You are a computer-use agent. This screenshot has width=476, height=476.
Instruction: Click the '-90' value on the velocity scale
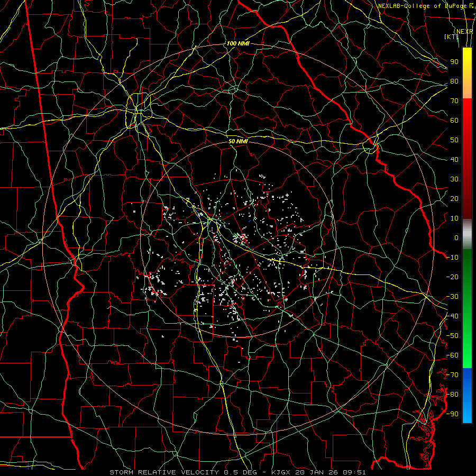tap(452, 414)
